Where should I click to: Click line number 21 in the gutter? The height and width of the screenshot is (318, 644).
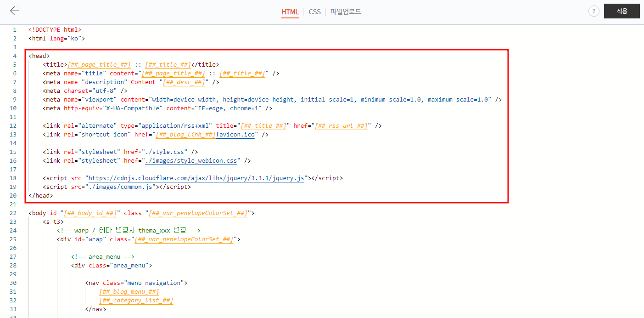tap(13, 204)
